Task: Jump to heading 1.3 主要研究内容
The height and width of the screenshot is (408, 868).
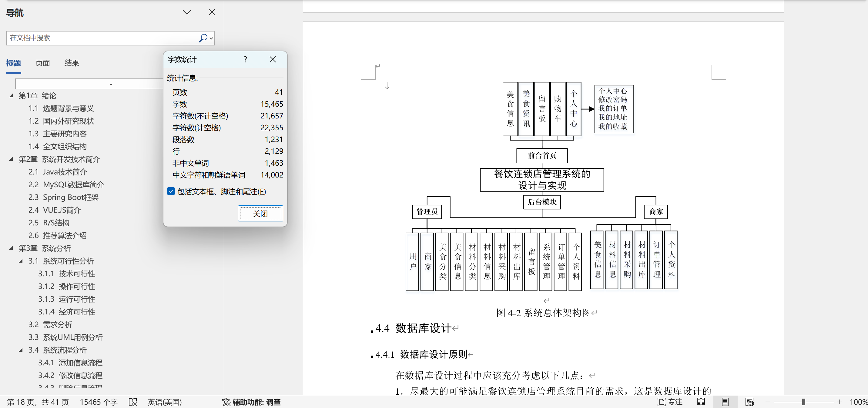Action: [58, 134]
